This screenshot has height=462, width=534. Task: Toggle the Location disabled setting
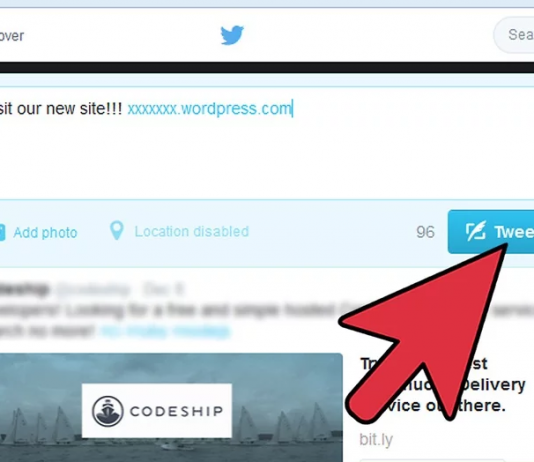191,232
